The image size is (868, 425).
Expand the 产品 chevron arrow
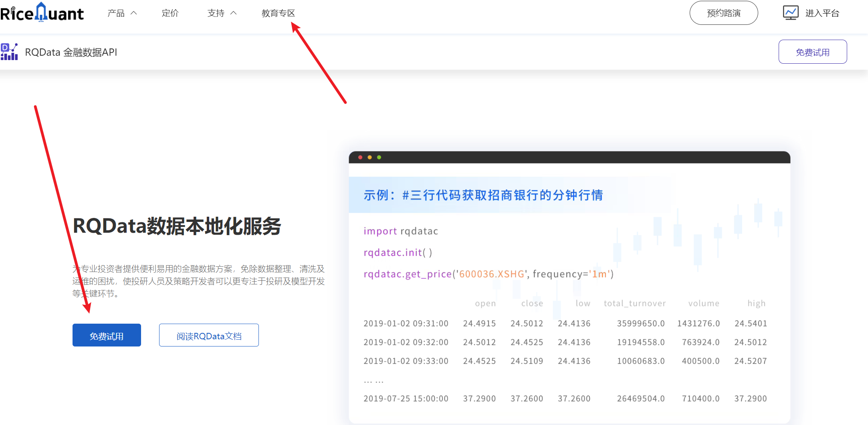tap(133, 12)
